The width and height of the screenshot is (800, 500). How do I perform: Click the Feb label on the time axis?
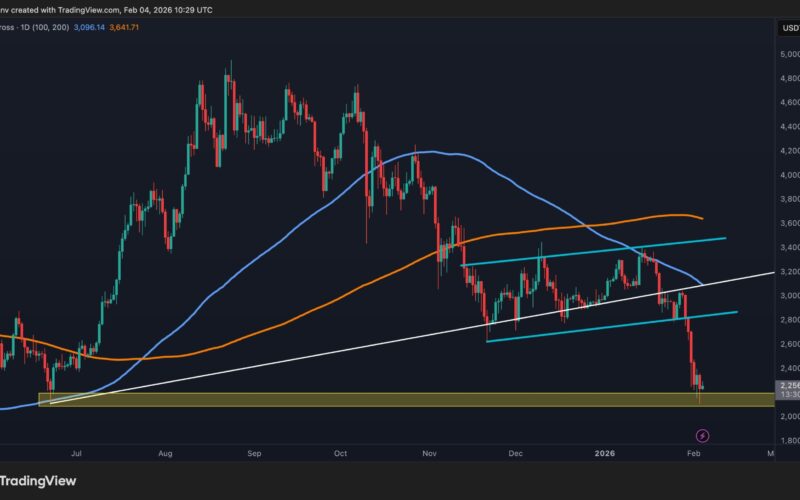(693, 453)
